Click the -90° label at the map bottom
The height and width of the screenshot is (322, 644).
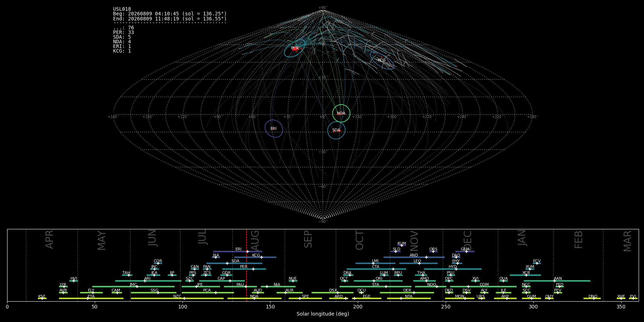pos(323,222)
